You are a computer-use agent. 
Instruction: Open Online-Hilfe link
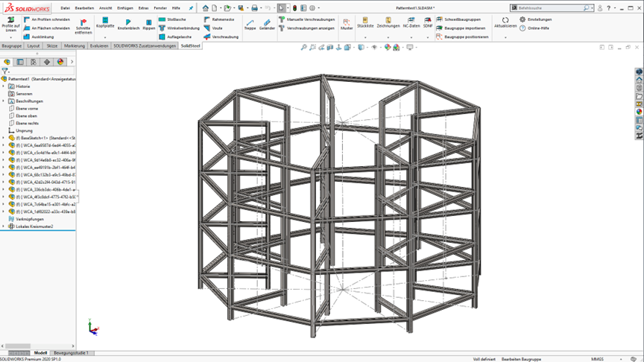pyautogui.click(x=537, y=28)
